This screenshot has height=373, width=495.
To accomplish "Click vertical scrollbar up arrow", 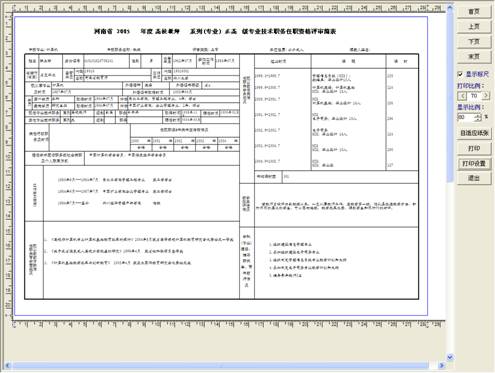I will click(x=450, y=8).
